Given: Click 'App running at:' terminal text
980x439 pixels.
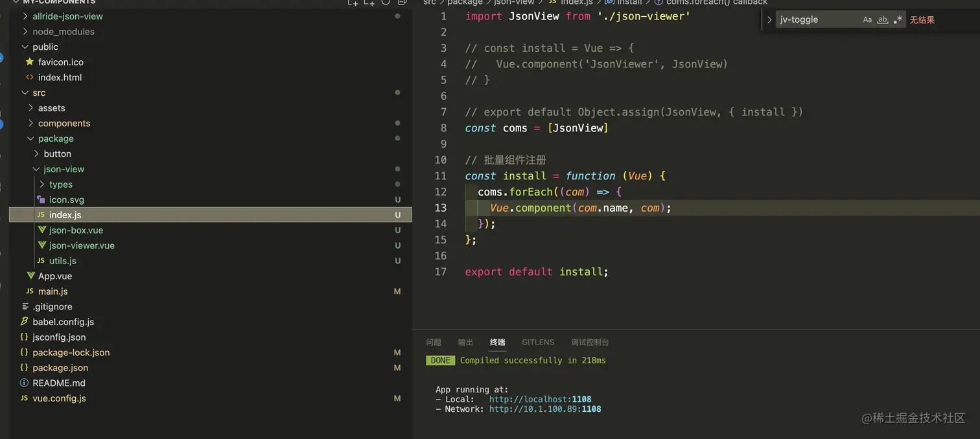Looking at the screenshot, I should [x=472, y=390].
